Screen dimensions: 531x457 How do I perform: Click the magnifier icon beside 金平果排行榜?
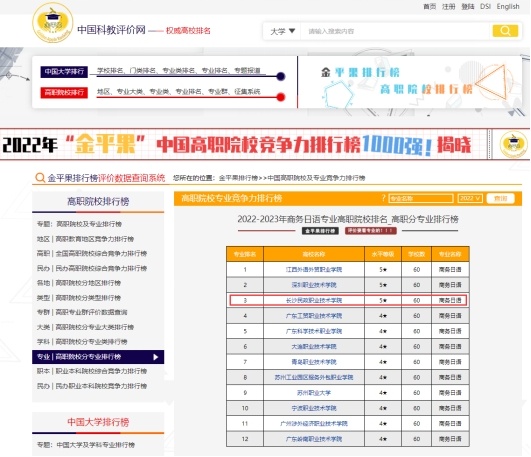(40, 178)
